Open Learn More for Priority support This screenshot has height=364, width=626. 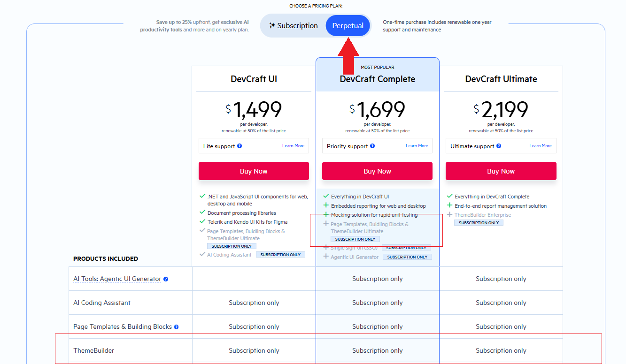coord(417,146)
